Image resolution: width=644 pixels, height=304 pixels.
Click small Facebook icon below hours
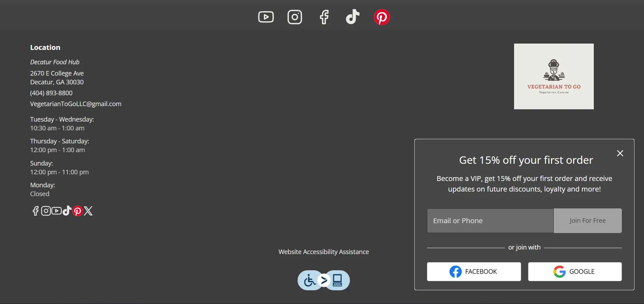click(35, 211)
